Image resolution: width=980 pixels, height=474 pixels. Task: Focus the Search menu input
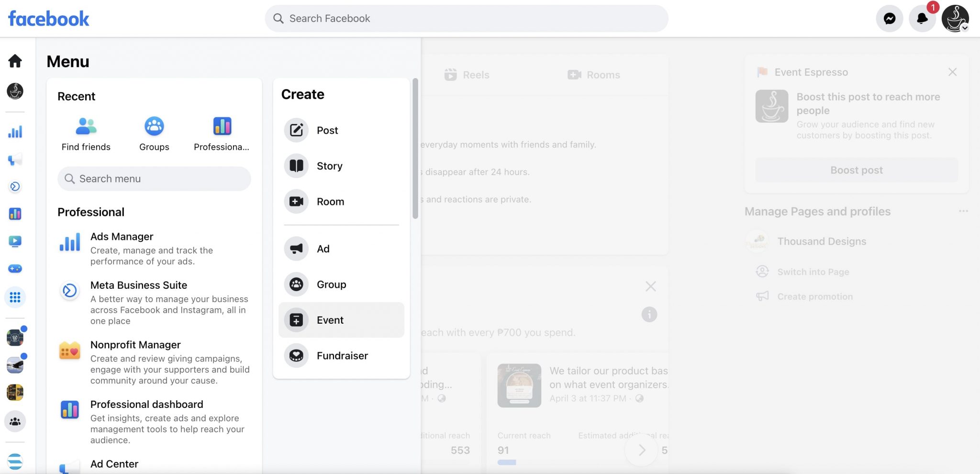pyautogui.click(x=154, y=179)
